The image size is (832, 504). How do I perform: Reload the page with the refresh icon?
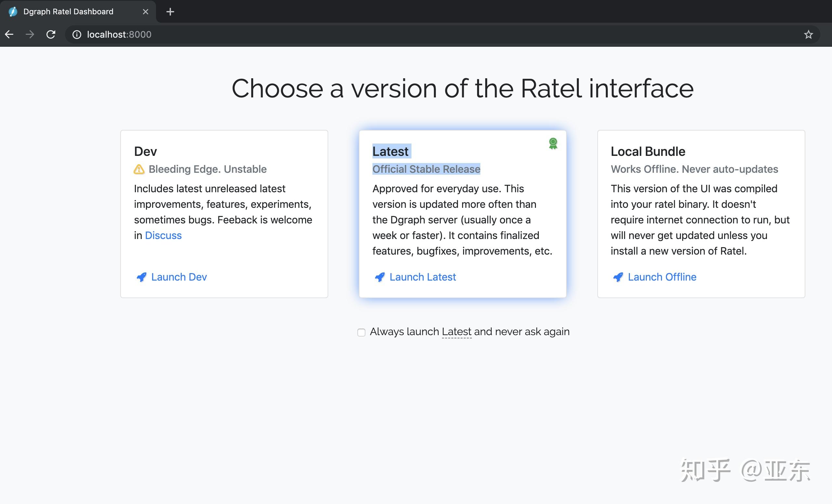pyautogui.click(x=51, y=34)
